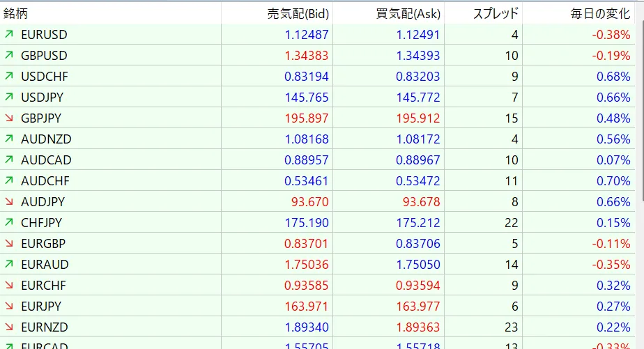Click AUDJPY bid price 93.670

[309, 201]
